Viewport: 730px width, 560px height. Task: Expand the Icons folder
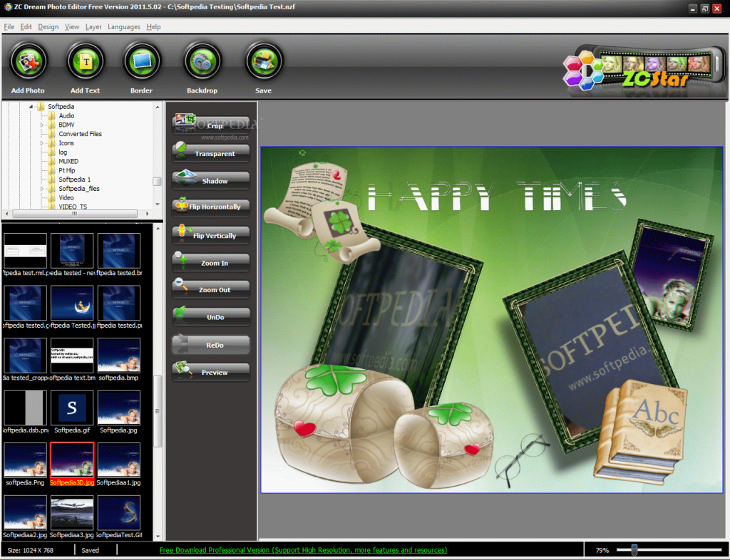click(42, 143)
